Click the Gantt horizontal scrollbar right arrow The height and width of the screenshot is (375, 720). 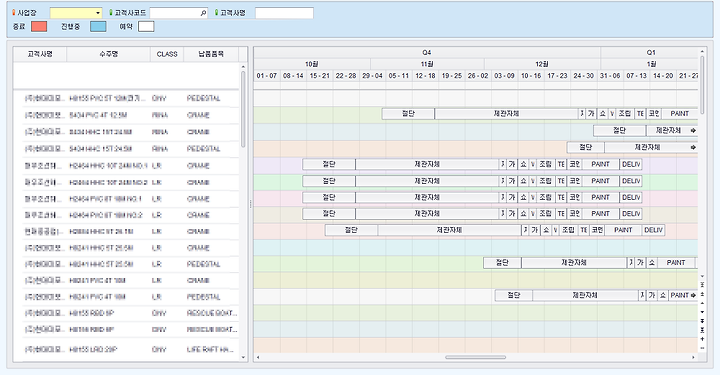click(693, 357)
